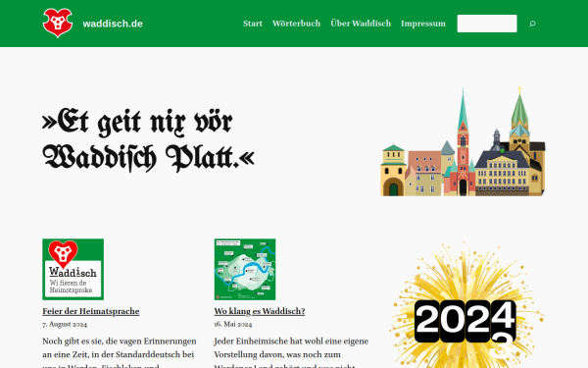Go to the Start menu item
The width and height of the screenshot is (588, 368).
click(253, 24)
